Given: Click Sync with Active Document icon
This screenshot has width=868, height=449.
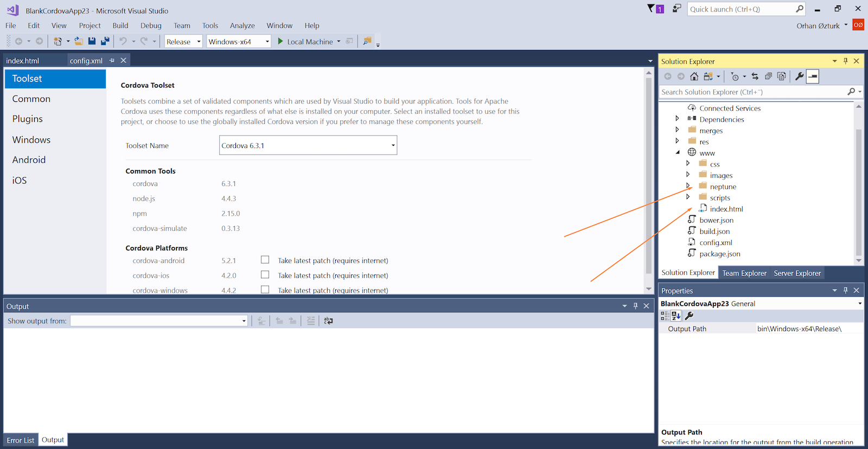Looking at the screenshot, I should click(x=755, y=76).
